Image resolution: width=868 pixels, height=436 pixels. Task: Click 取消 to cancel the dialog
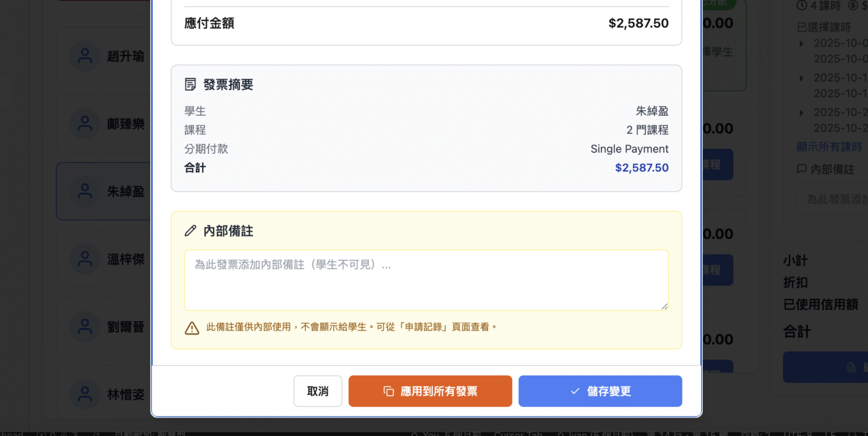318,391
